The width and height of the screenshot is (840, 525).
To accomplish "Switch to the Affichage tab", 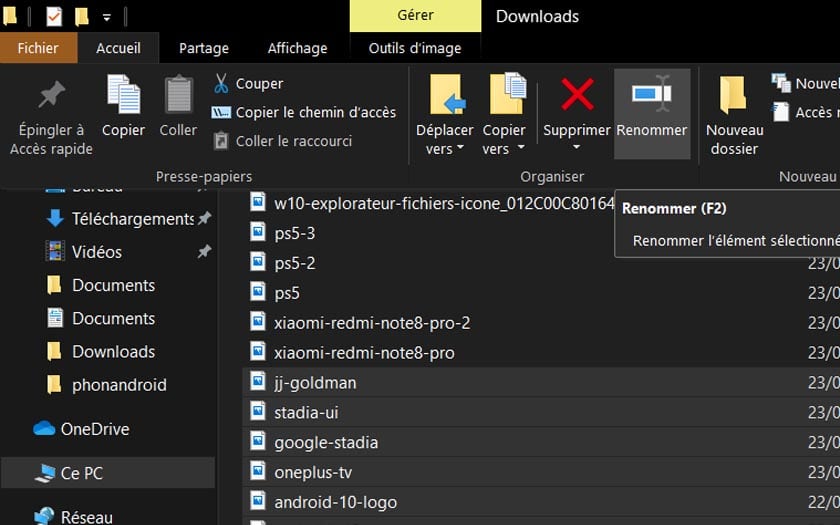I will tap(297, 48).
